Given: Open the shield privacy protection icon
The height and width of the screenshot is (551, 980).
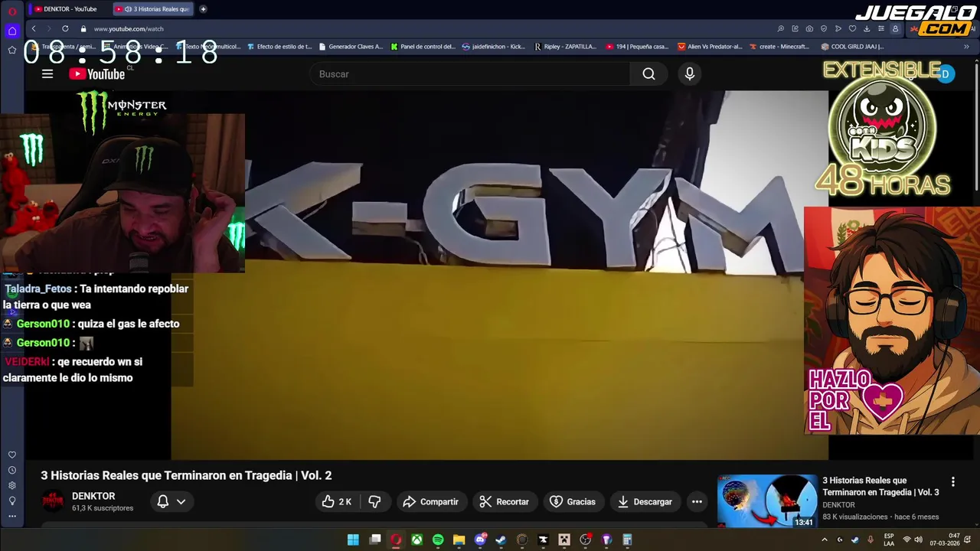Looking at the screenshot, I should (824, 29).
